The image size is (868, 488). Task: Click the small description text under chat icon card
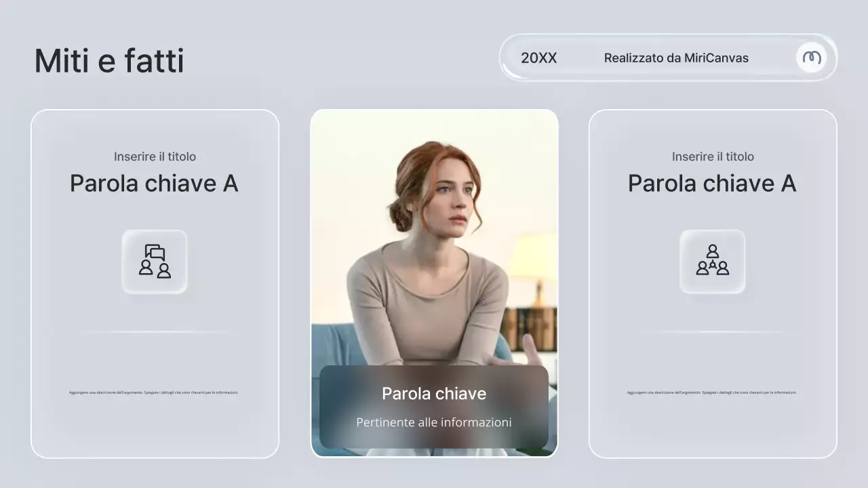pos(153,392)
